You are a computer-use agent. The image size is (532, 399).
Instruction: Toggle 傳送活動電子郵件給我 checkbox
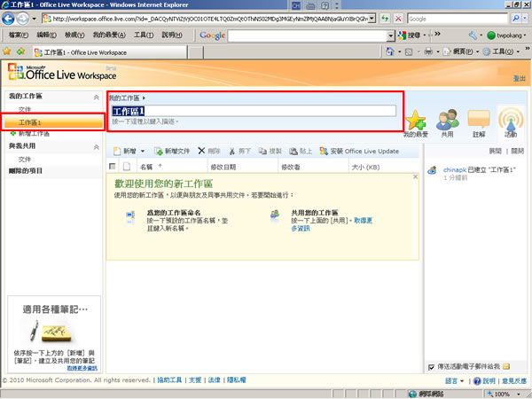click(431, 367)
